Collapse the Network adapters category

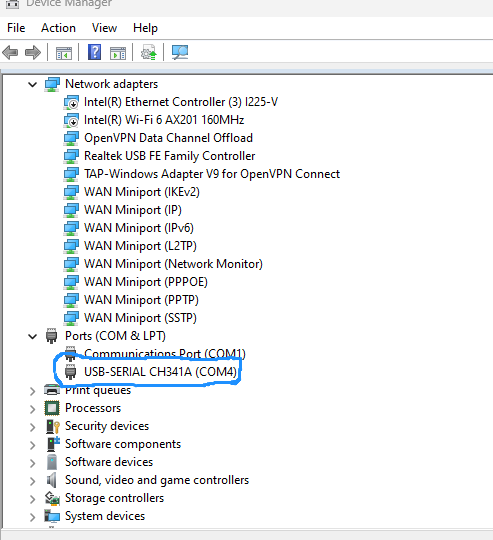32,84
